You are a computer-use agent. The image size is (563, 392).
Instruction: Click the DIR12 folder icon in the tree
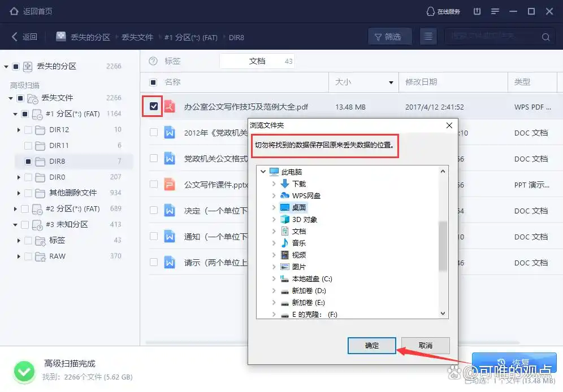(40, 130)
